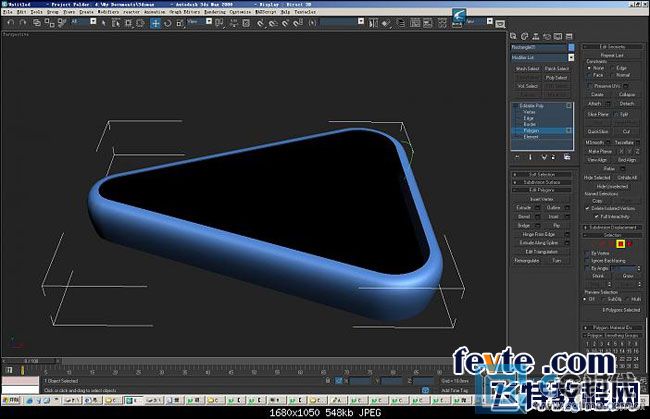
Task: Click the Attach button
Action: tap(594, 104)
